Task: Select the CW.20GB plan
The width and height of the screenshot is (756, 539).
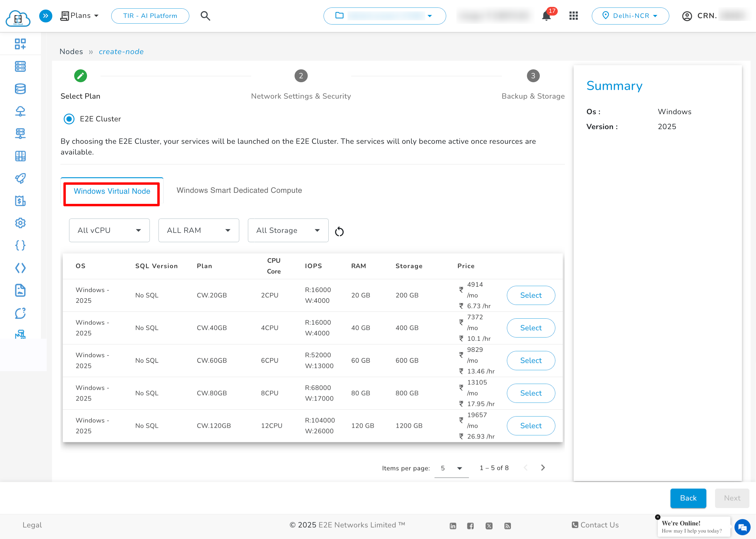Action: 531,295
